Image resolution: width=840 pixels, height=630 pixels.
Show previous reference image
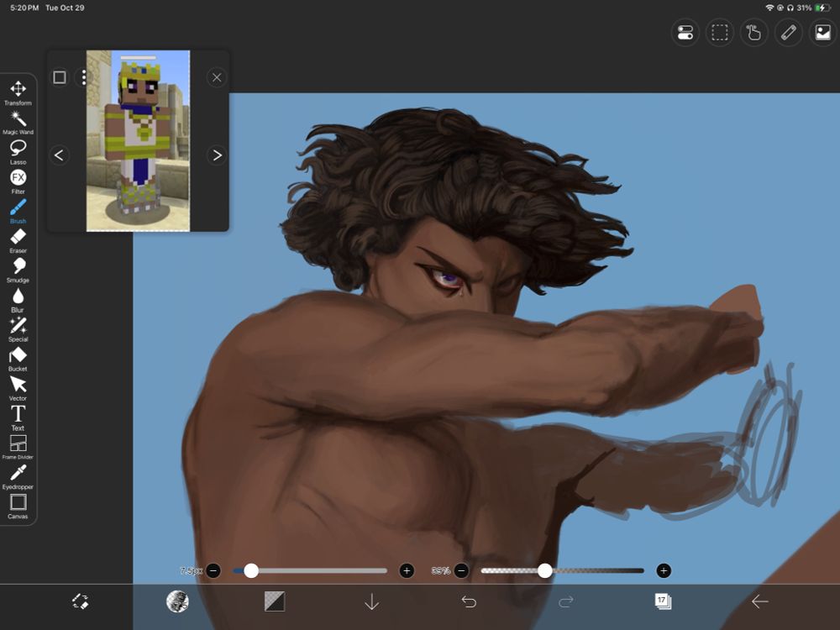coord(59,155)
